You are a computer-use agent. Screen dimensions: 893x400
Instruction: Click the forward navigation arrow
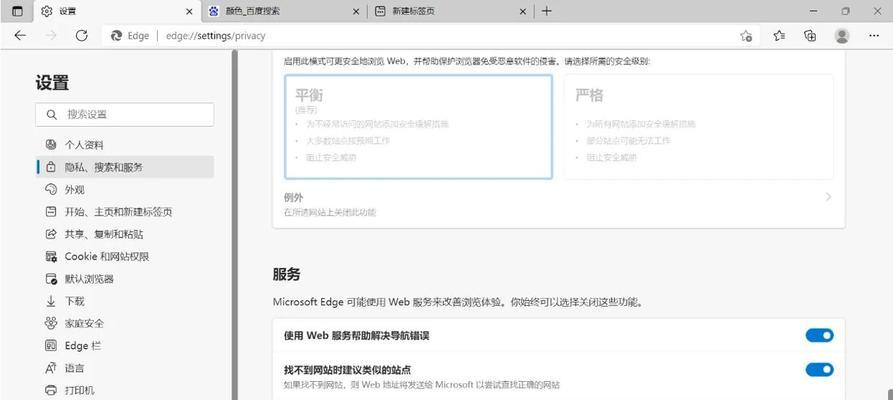[x=51, y=36]
